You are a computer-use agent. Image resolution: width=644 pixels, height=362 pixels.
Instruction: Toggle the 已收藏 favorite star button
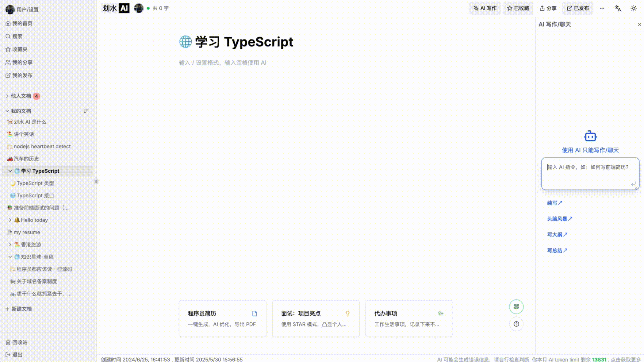coord(518,8)
